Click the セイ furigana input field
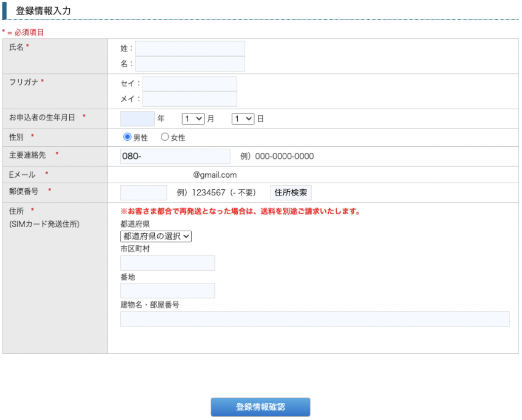Screen dimensions: 522x420 190,83
